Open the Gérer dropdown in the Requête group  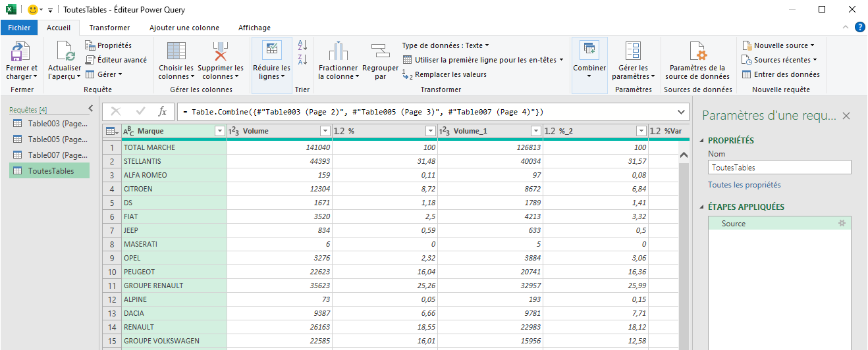[x=104, y=74]
